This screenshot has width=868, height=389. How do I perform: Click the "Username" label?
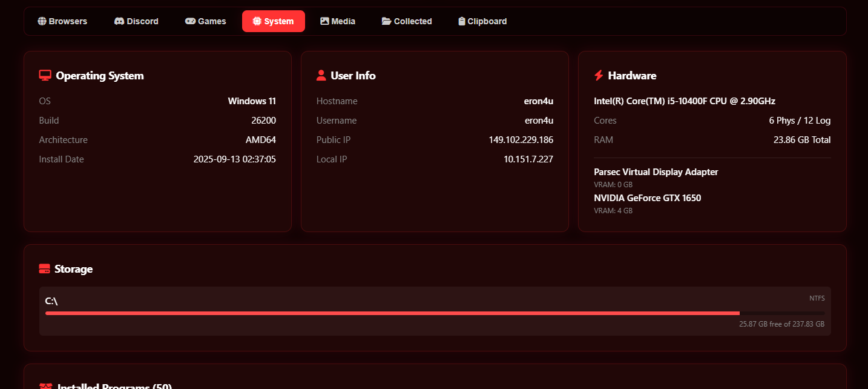(337, 121)
